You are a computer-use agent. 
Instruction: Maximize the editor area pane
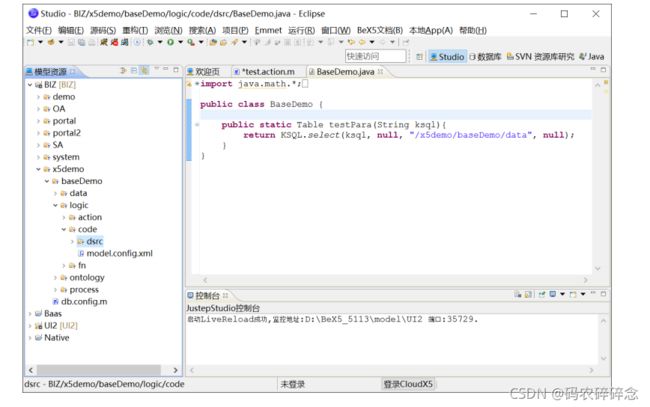[603, 69]
